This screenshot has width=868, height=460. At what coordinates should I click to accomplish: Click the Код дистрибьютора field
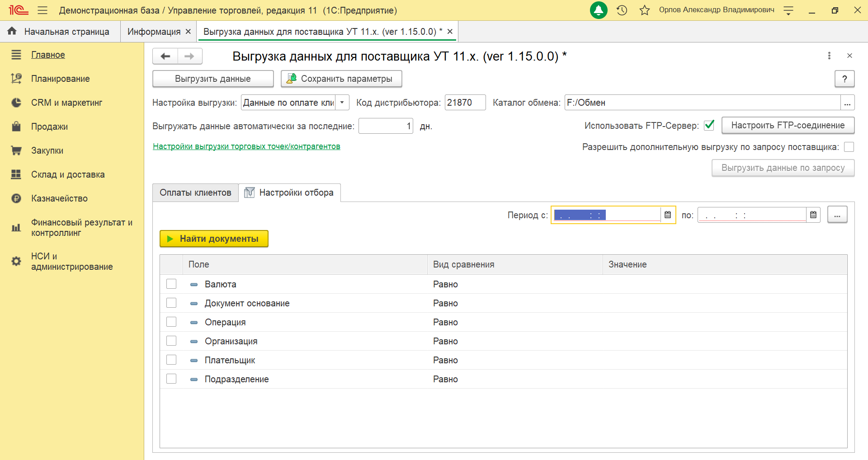tap(465, 103)
